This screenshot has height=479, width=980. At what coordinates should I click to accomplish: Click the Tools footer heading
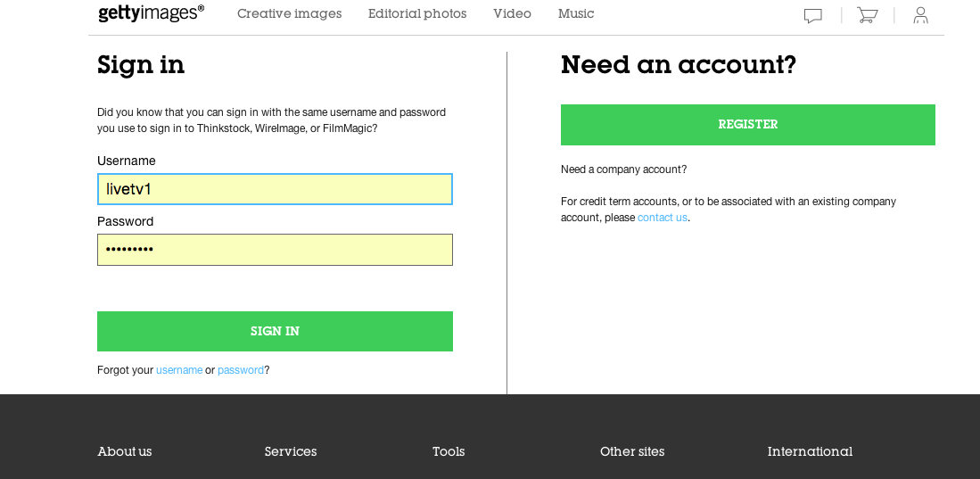[x=449, y=451]
